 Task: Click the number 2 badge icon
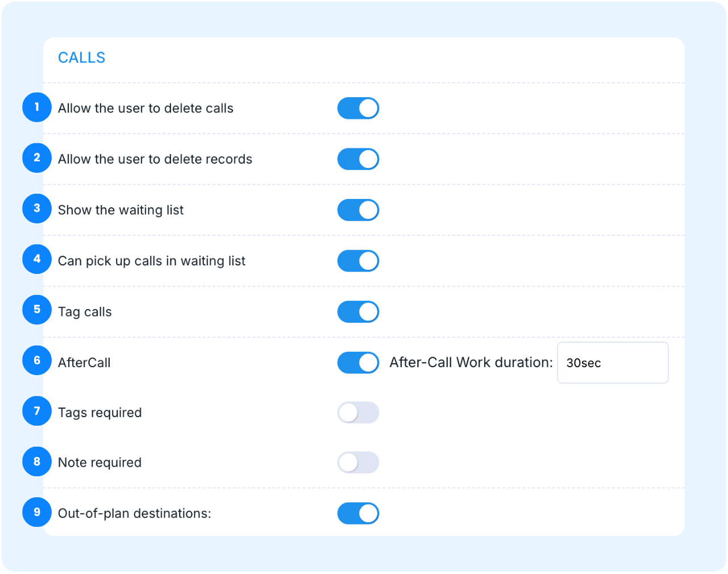37,158
